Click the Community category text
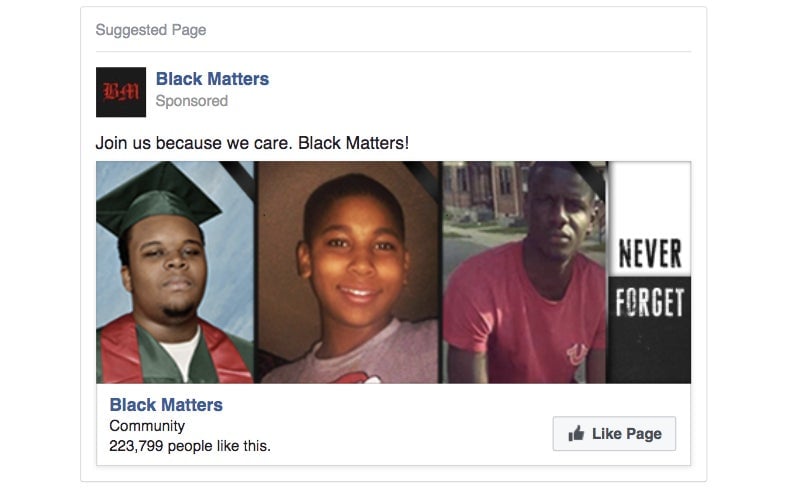Screen dimensions: 805x492 (147, 426)
